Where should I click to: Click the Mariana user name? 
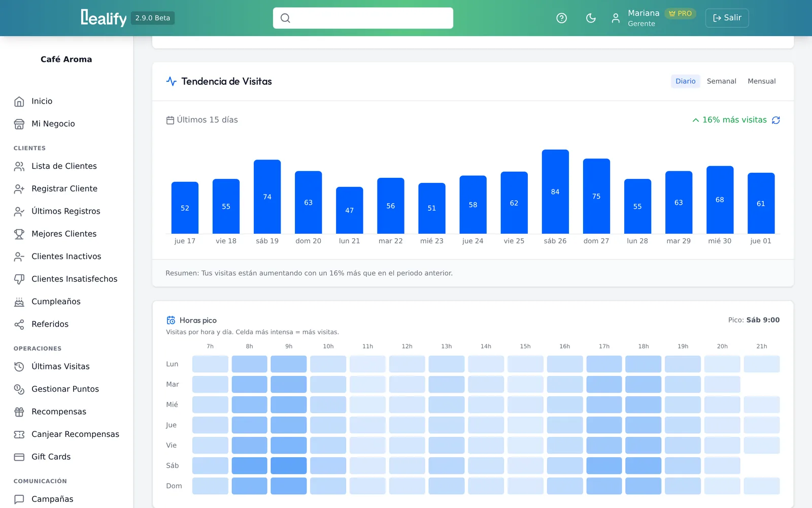point(644,13)
